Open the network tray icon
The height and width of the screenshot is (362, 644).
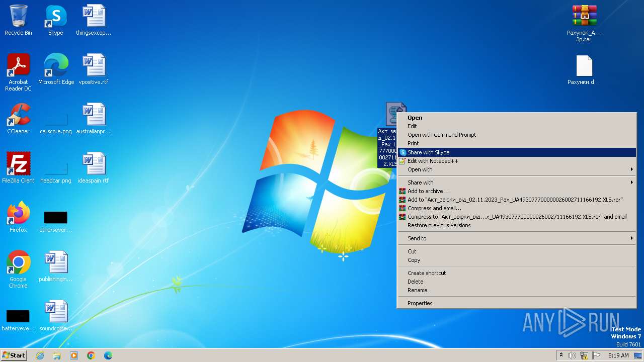coord(584,355)
